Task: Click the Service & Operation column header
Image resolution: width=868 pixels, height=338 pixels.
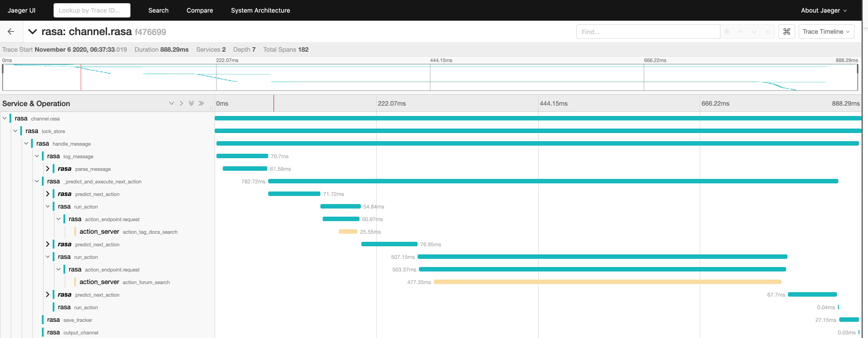Action: (36, 103)
